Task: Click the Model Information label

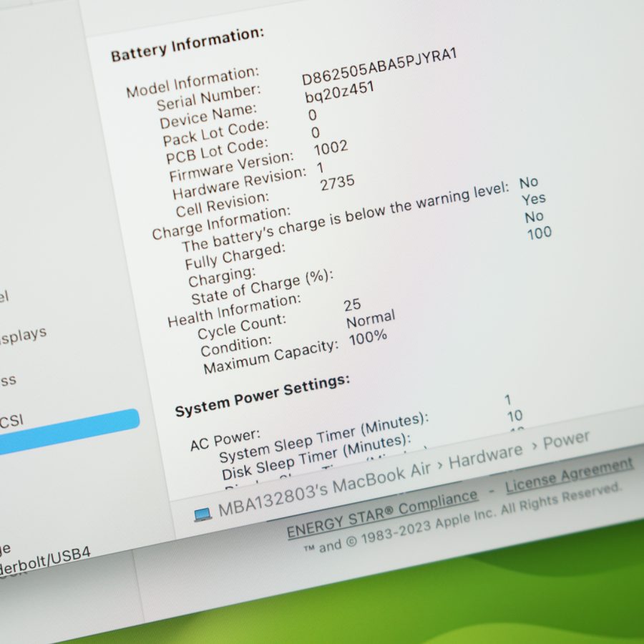Action: (x=192, y=82)
